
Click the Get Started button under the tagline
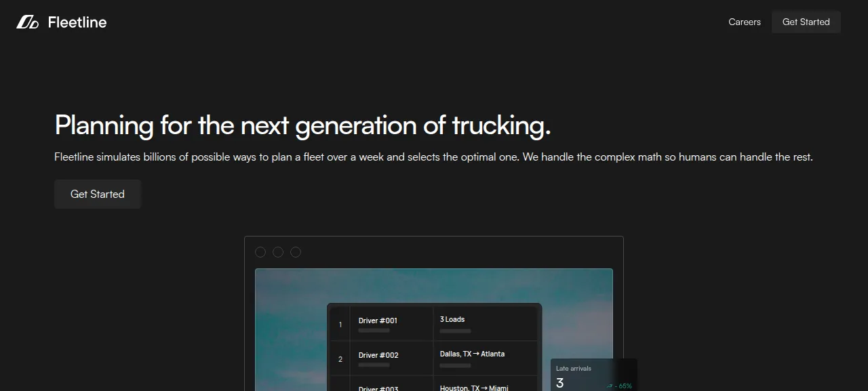click(98, 194)
